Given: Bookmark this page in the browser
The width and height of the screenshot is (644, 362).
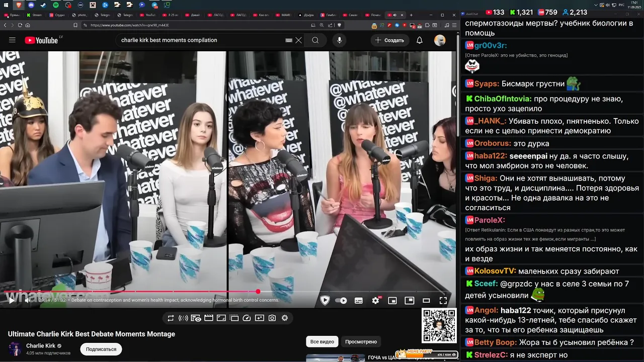Looking at the screenshot, I should [x=75, y=25].
